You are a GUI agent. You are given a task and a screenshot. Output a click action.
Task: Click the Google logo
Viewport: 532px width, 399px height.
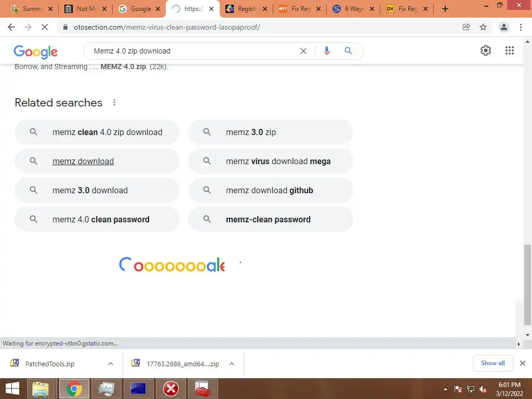36,51
